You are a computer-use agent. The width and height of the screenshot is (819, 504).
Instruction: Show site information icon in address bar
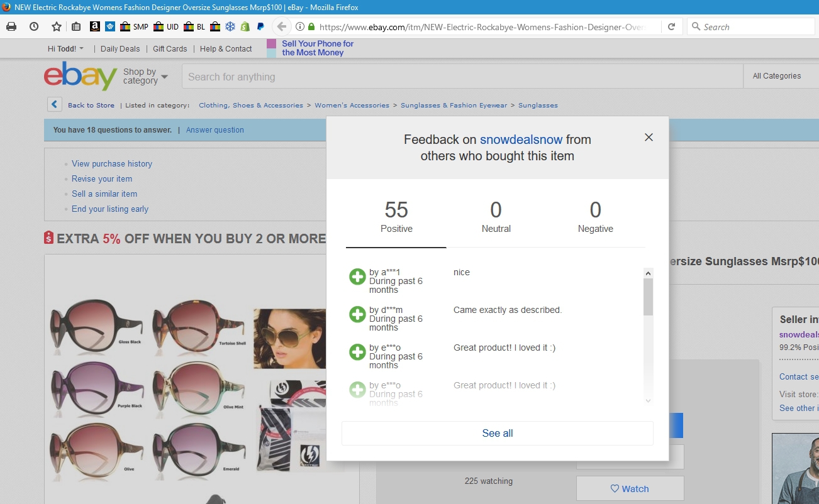click(x=300, y=27)
